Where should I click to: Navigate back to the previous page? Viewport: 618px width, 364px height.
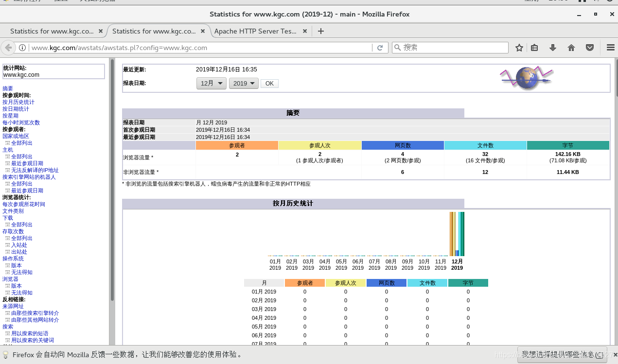pyautogui.click(x=9, y=48)
